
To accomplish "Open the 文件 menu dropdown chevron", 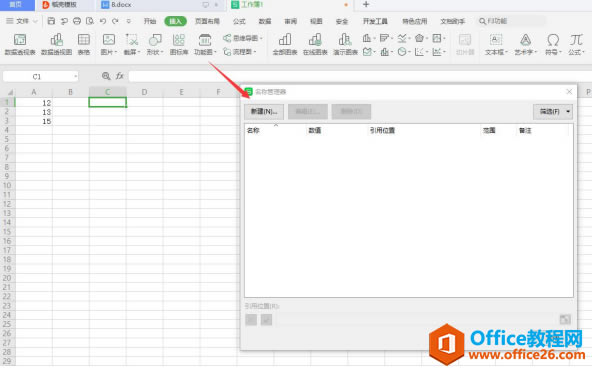I will click(x=35, y=21).
